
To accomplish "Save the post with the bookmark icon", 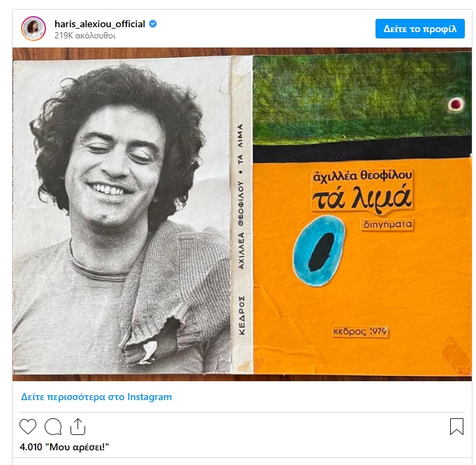I will tap(456, 427).
